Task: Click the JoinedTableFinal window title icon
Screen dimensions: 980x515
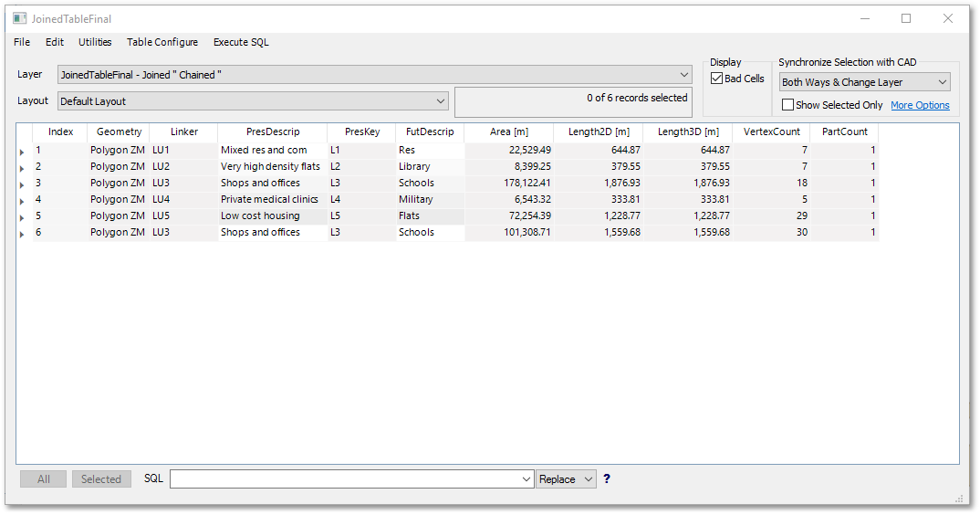Action: click(x=20, y=19)
